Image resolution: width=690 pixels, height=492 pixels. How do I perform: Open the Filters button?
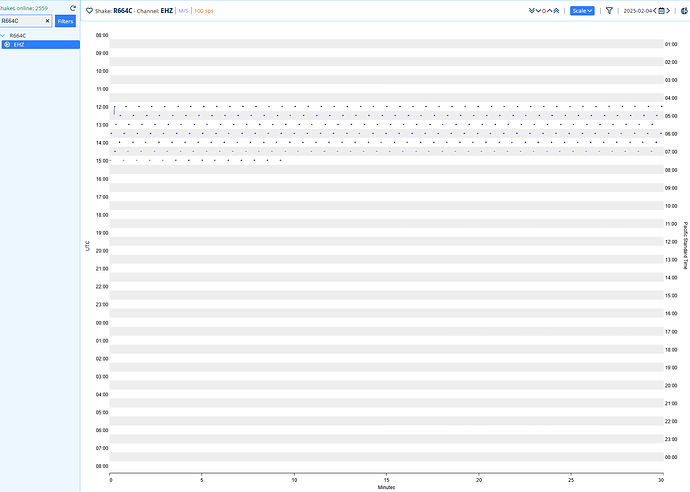pos(65,21)
